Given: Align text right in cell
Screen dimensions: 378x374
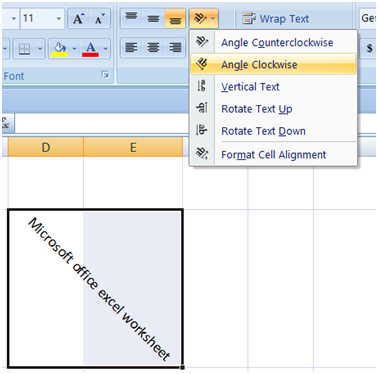Looking at the screenshot, I should (x=175, y=48).
